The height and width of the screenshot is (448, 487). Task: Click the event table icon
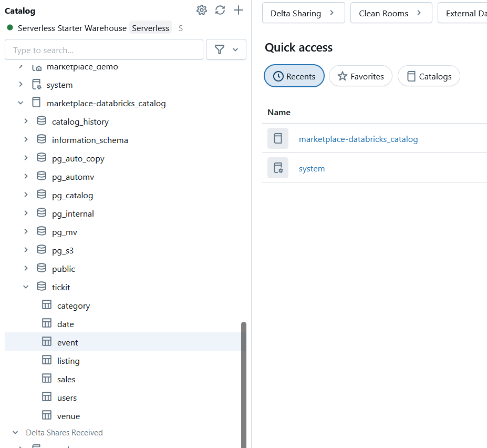(x=47, y=342)
